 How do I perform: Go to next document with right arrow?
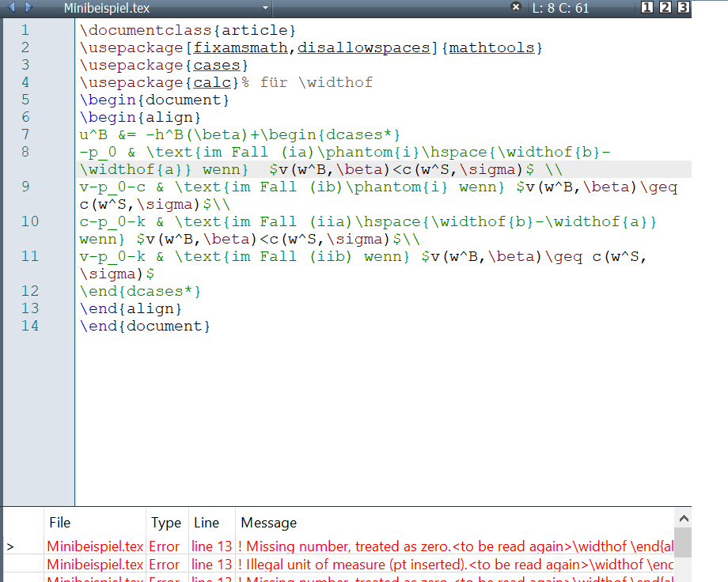(x=28, y=8)
